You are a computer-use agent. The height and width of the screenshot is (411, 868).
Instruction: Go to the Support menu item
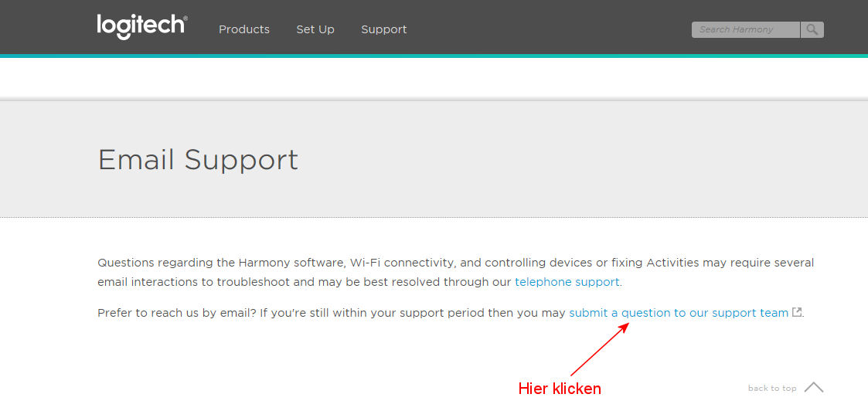click(x=383, y=29)
